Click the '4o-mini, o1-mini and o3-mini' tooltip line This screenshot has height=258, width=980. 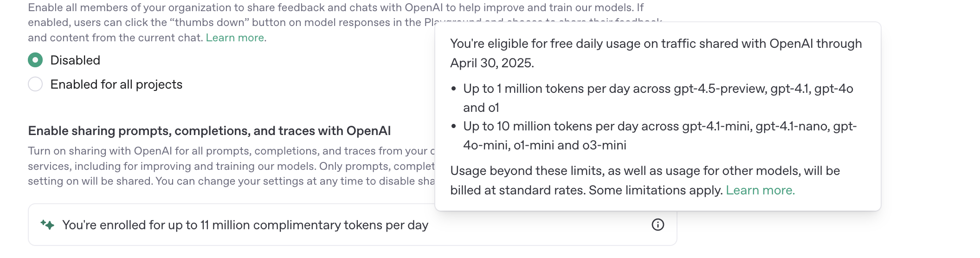(x=545, y=145)
